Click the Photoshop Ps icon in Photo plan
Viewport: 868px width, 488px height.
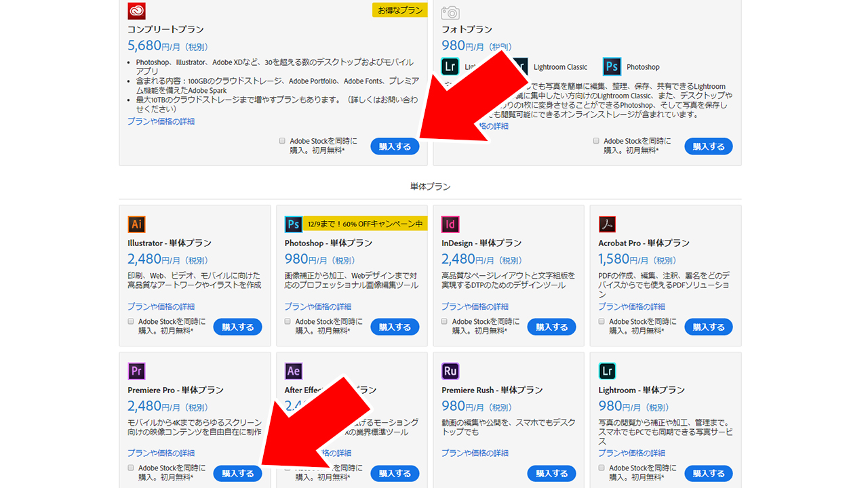pos(612,66)
